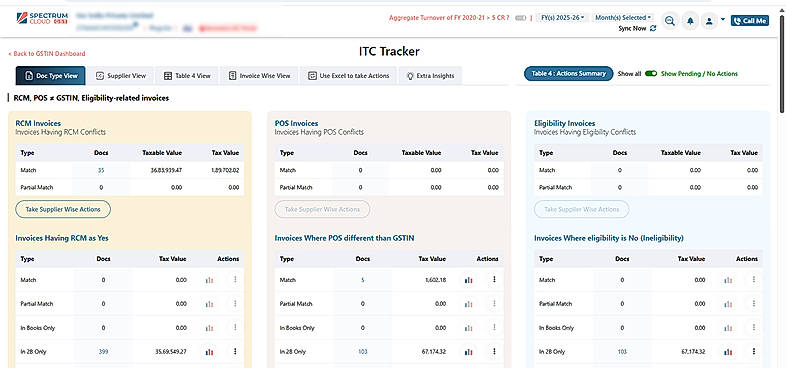Click Back to GSTIN Dashboard link
The width and height of the screenshot is (786, 368).
(x=47, y=54)
